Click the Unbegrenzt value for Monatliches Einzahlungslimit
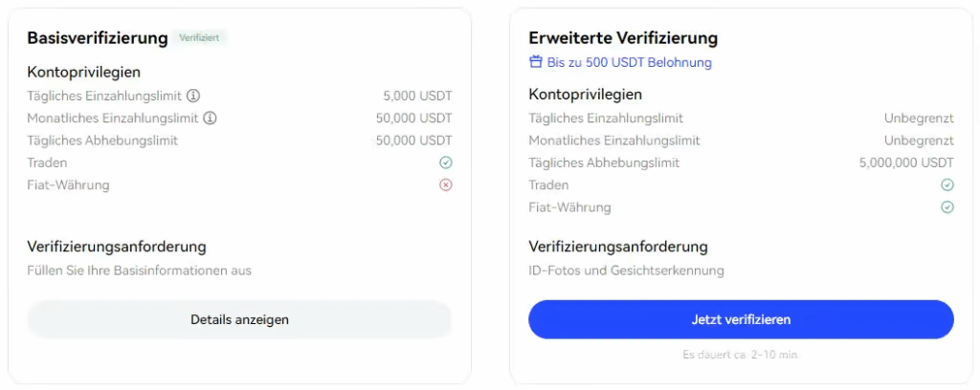Viewport: 980px width, 390px height. pyautogui.click(x=919, y=141)
